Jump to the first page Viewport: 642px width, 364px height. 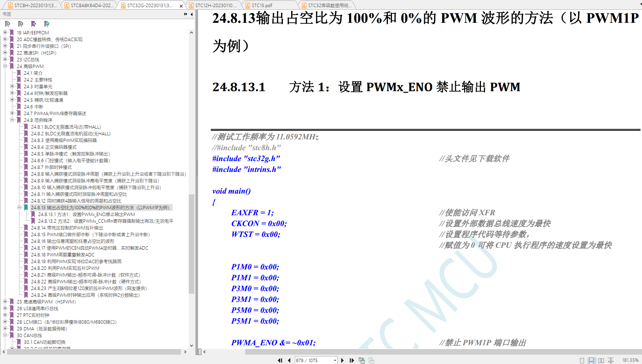280,360
